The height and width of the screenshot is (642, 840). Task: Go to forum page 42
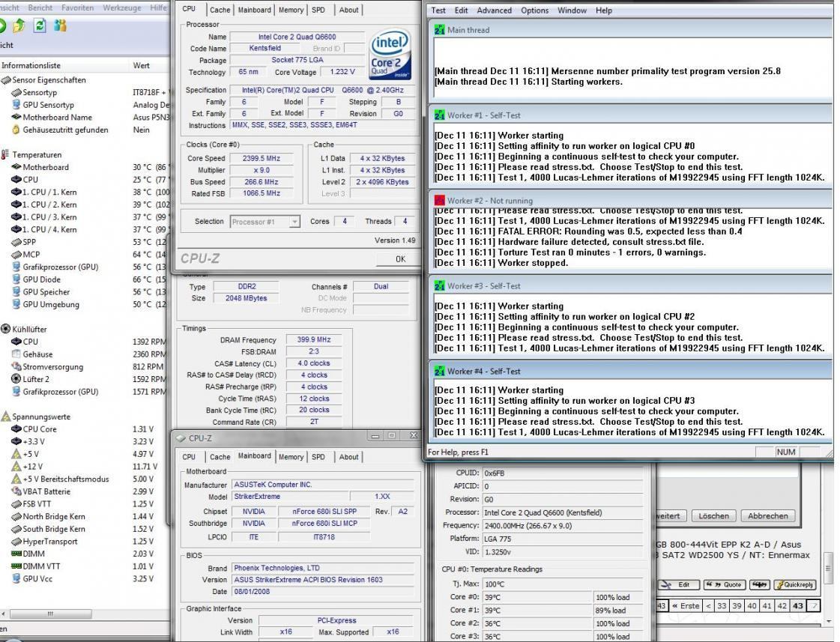[x=783, y=605]
